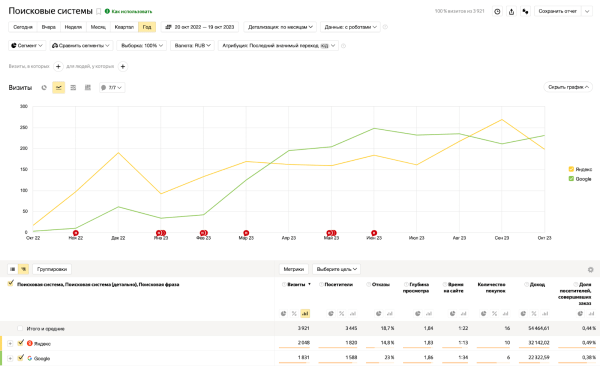Check the Итого и средние checkbox
Image resolution: width=600 pixels, height=366 pixels.
[20, 328]
